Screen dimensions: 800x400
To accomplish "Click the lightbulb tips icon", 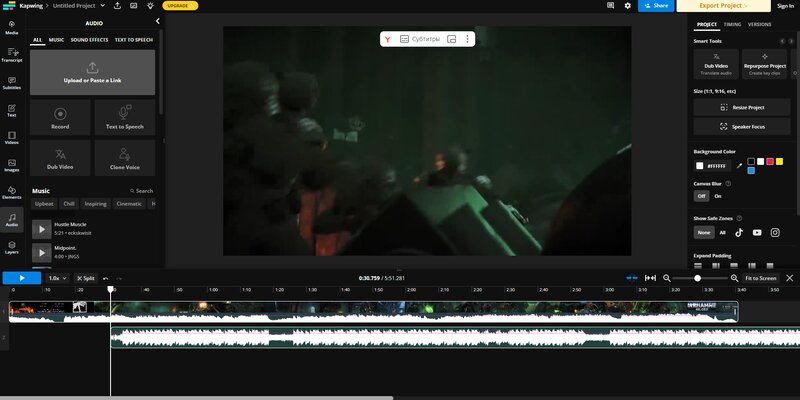I will click(x=150, y=6).
